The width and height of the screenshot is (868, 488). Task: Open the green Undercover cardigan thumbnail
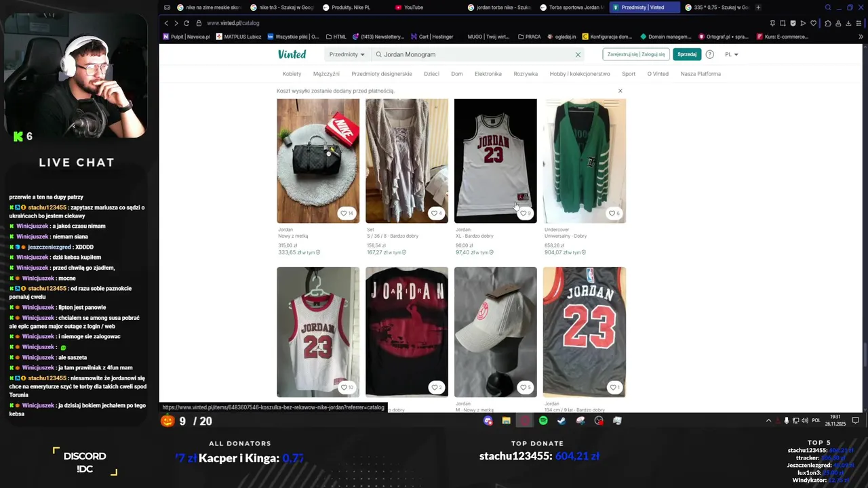pyautogui.click(x=585, y=161)
